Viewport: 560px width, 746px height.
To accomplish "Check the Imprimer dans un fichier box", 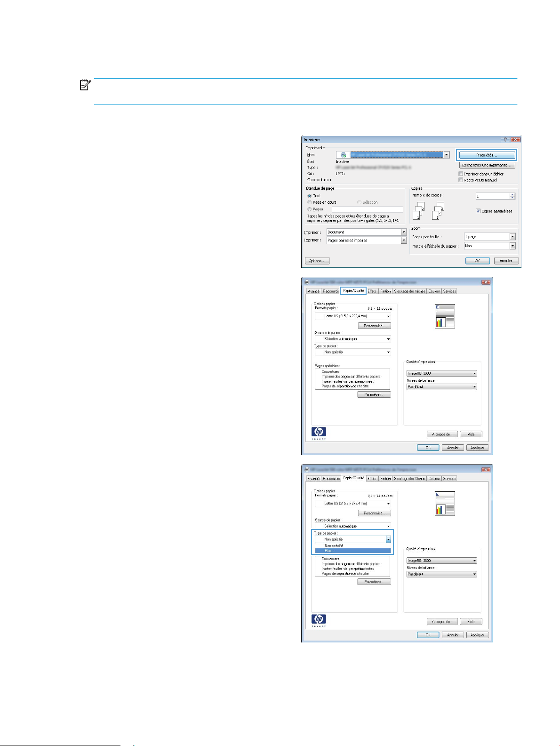I will point(461,174).
